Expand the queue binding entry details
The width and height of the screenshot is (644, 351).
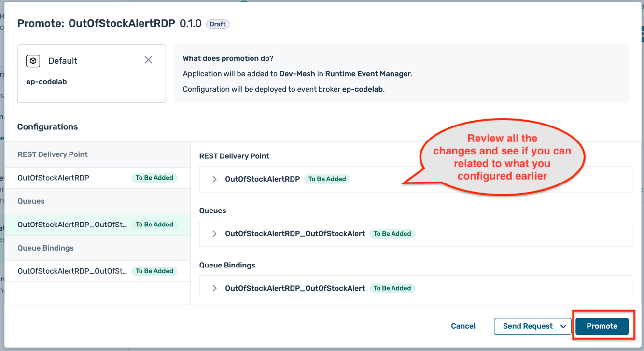(214, 288)
